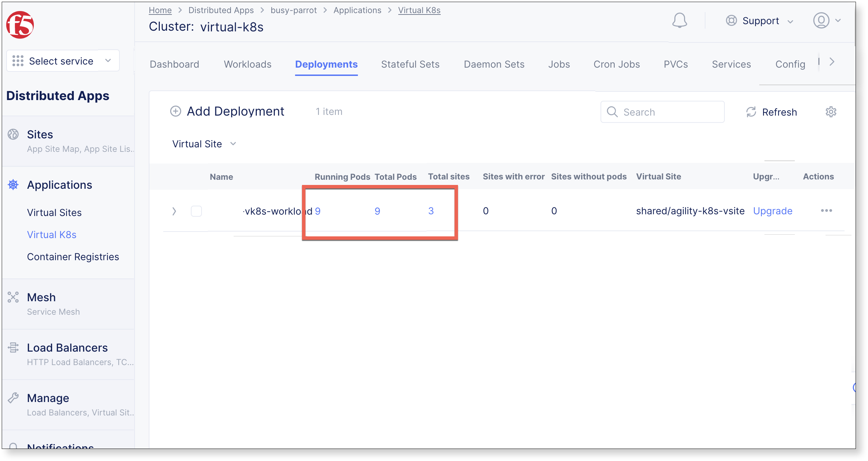This screenshot has height=461, width=868.
Task: Click the Add Deployment plus icon
Action: (x=176, y=111)
